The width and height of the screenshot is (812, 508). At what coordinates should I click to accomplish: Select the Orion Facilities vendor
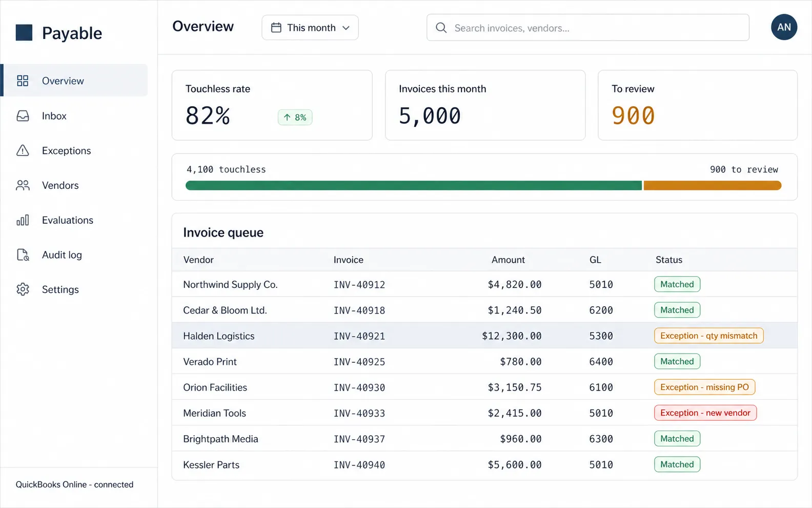pos(215,387)
